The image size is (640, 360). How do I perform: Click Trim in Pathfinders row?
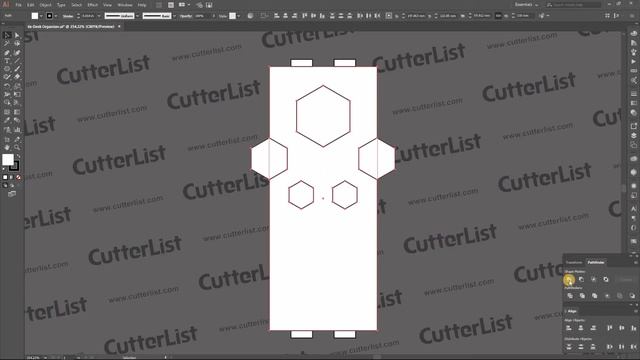pos(582,296)
